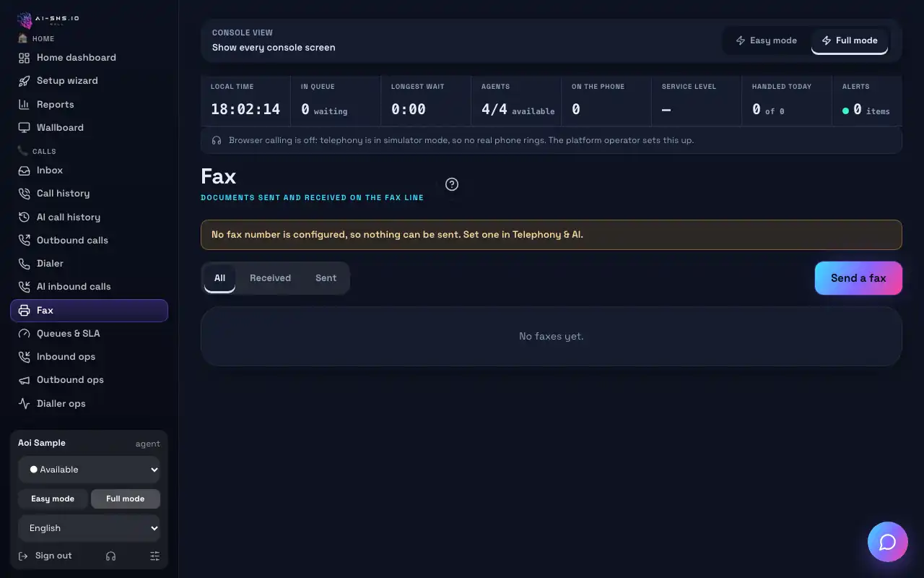Click the No fax number configured warning
The width and height of the screenshot is (924, 578).
point(552,235)
